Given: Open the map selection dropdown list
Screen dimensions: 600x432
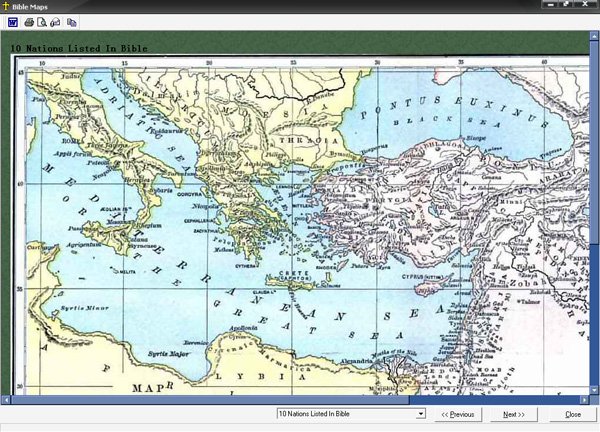Looking at the screenshot, I should click(x=421, y=414).
